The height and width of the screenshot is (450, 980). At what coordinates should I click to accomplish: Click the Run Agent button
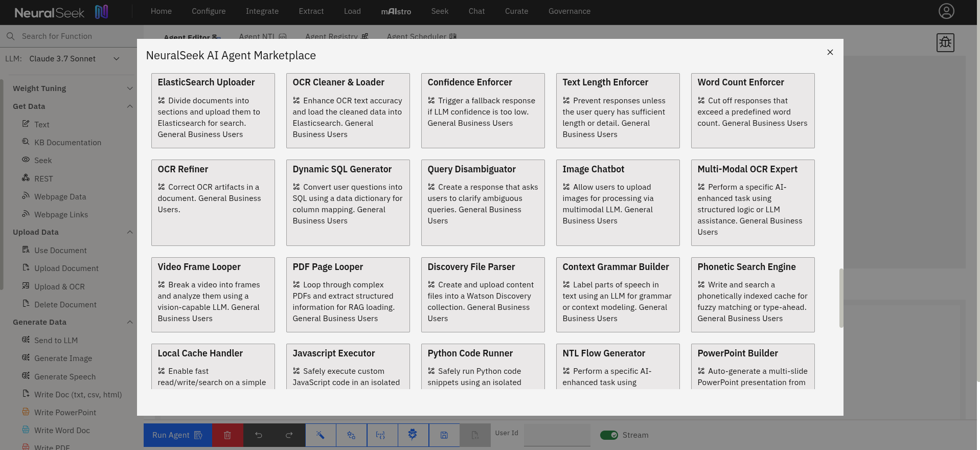(x=177, y=435)
